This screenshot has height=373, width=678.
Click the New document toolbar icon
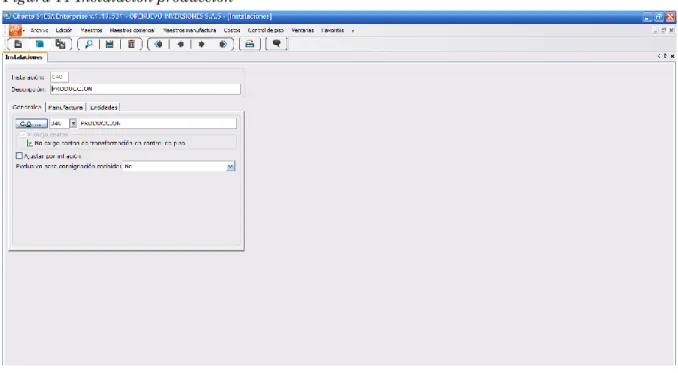[x=18, y=44]
